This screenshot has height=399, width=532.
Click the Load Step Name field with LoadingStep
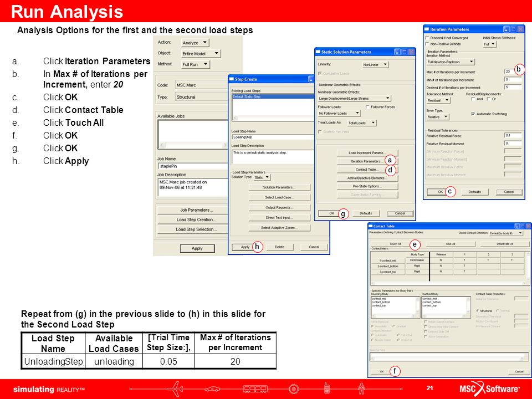pos(273,137)
